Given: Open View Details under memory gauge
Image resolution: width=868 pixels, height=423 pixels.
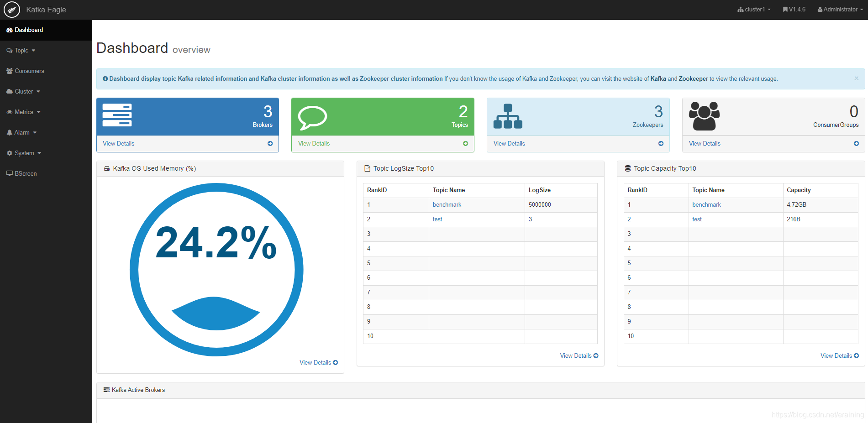Looking at the screenshot, I should (319, 363).
